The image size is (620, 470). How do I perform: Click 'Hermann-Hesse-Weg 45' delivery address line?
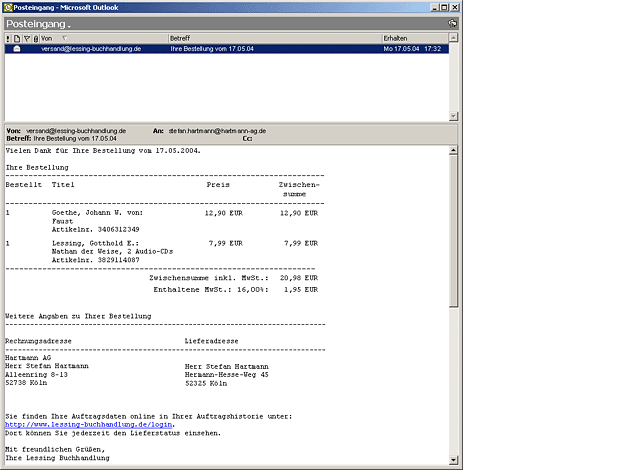[227, 375]
